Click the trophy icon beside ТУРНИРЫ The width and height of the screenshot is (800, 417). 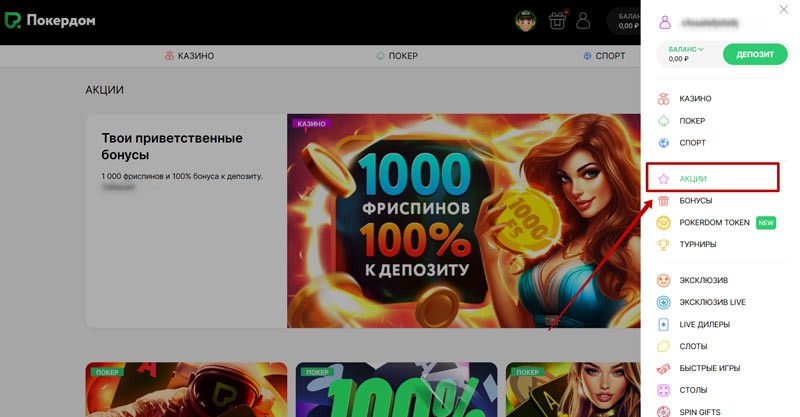coord(663,244)
